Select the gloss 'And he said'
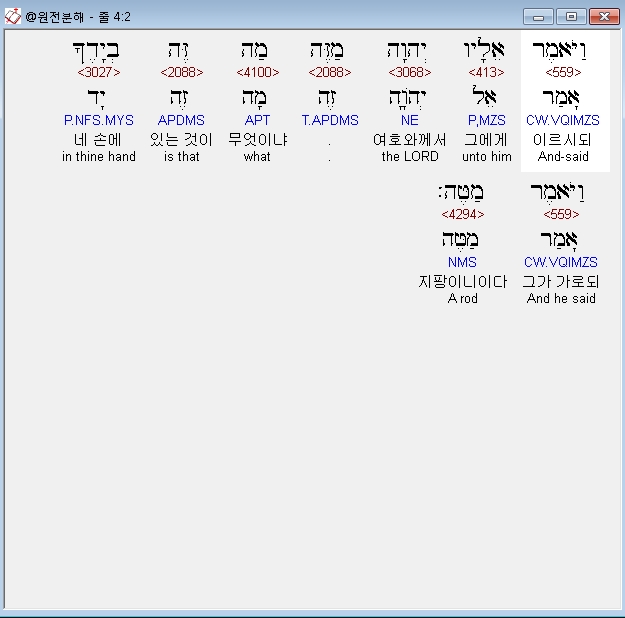The image size is (625, 618). pyautogui.click(x=561, y=298)
